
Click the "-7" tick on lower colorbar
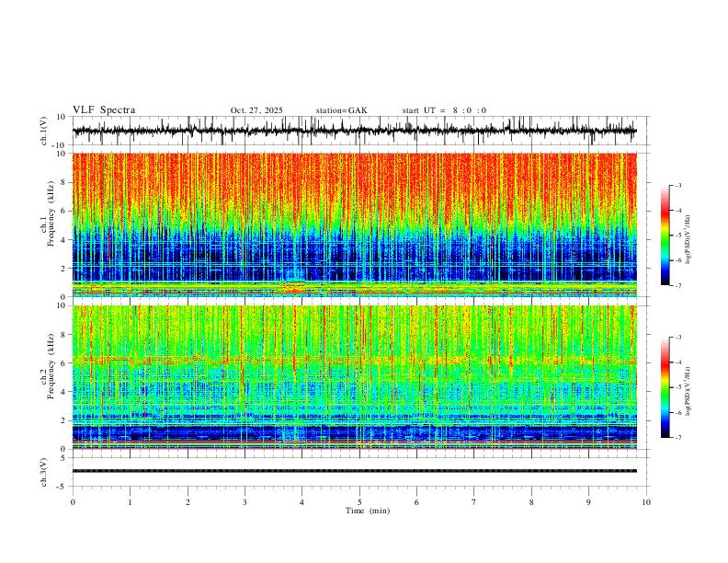[678, 438]
